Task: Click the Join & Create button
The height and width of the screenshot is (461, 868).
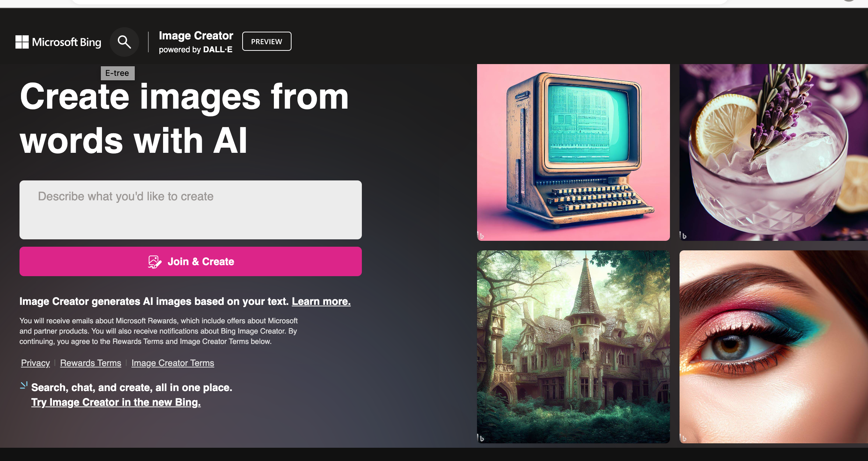Action: pos(191,261)
